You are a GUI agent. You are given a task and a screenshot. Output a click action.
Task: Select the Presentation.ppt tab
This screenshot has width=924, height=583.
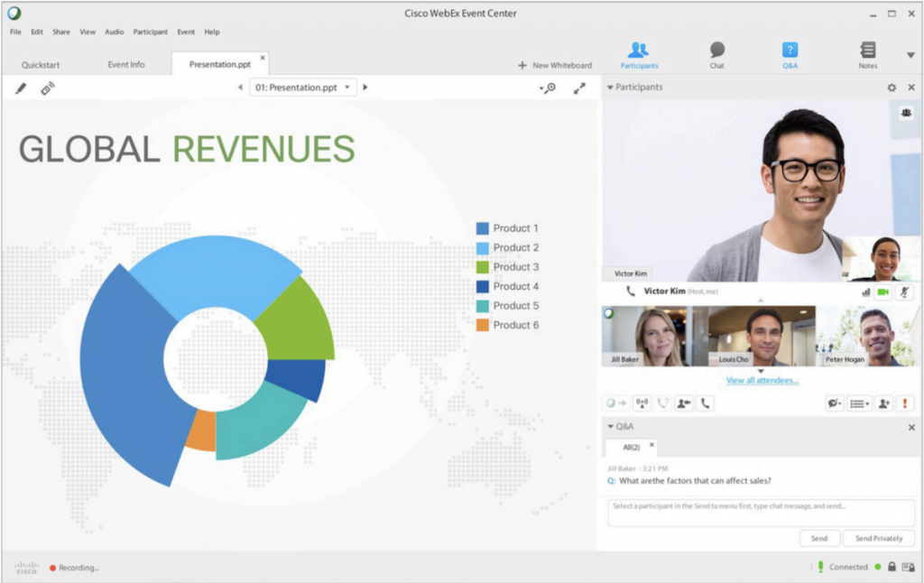(220, 64)
